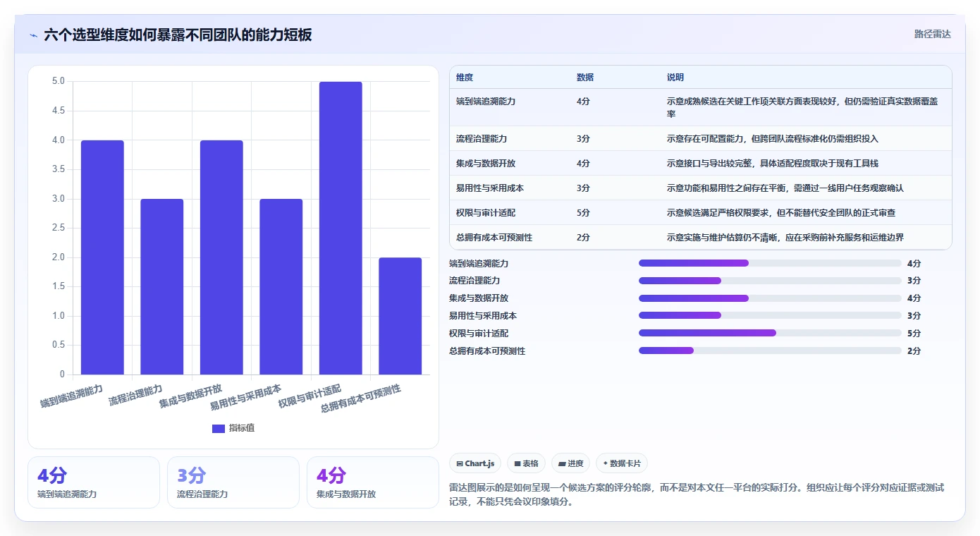Click the 权限与审计适配 x-axis label
Viewport: 980px width, 536px height.
point(310,396)
